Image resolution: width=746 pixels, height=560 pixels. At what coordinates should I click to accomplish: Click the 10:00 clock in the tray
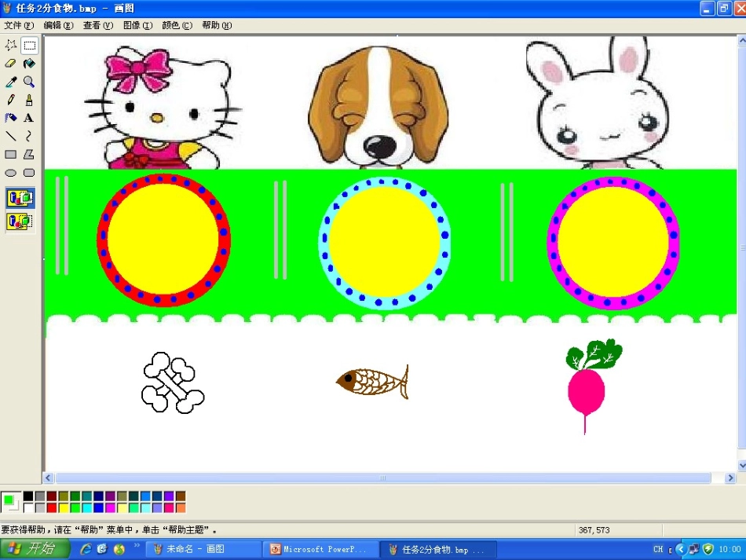[x=730, y=549]
